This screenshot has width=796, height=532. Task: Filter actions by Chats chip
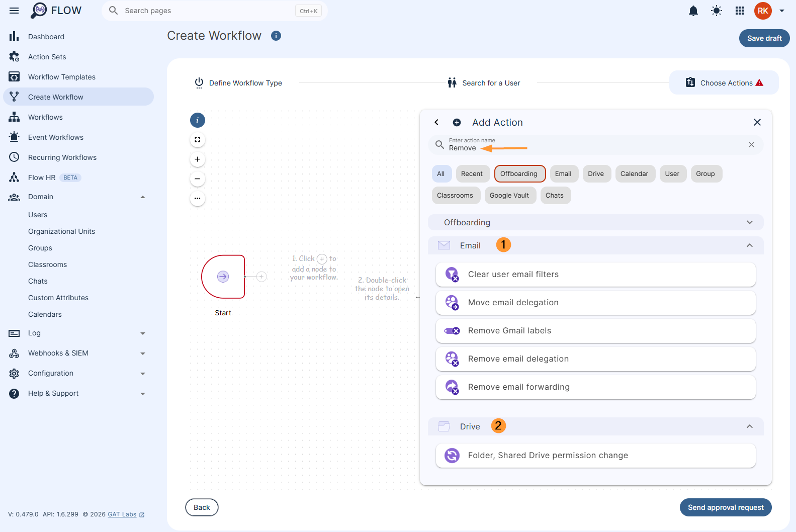[555, 196]
